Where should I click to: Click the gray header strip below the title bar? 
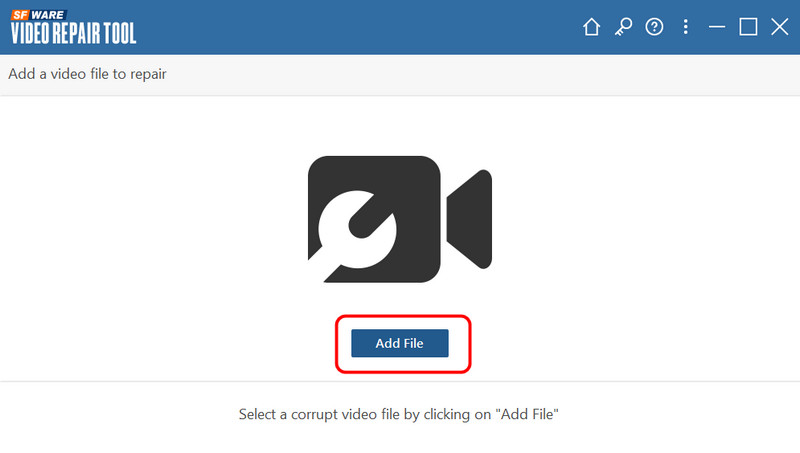(x=500, y=74)
